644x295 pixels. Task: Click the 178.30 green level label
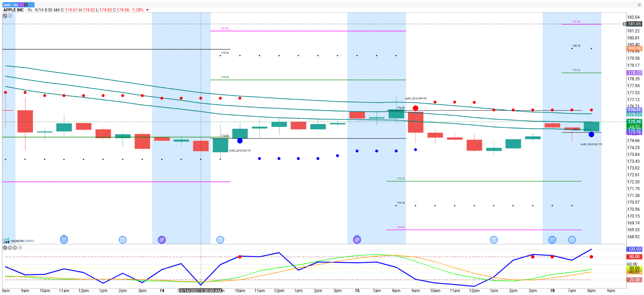click(225, 77)
